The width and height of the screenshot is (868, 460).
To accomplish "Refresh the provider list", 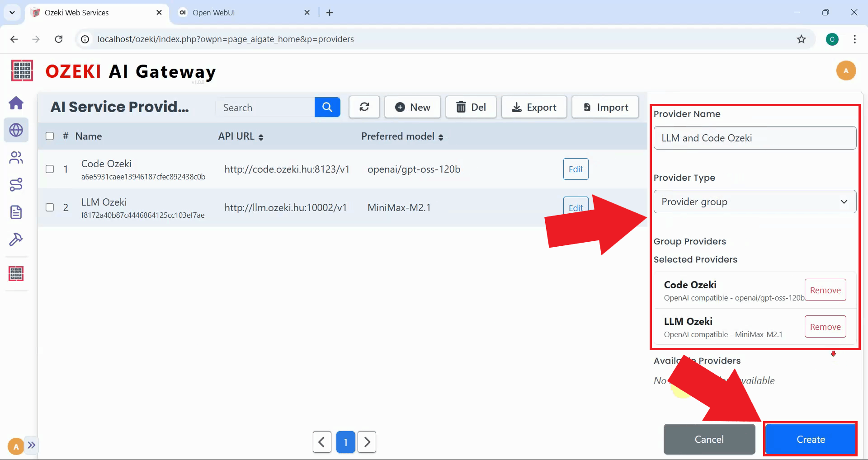I will 364,107.
